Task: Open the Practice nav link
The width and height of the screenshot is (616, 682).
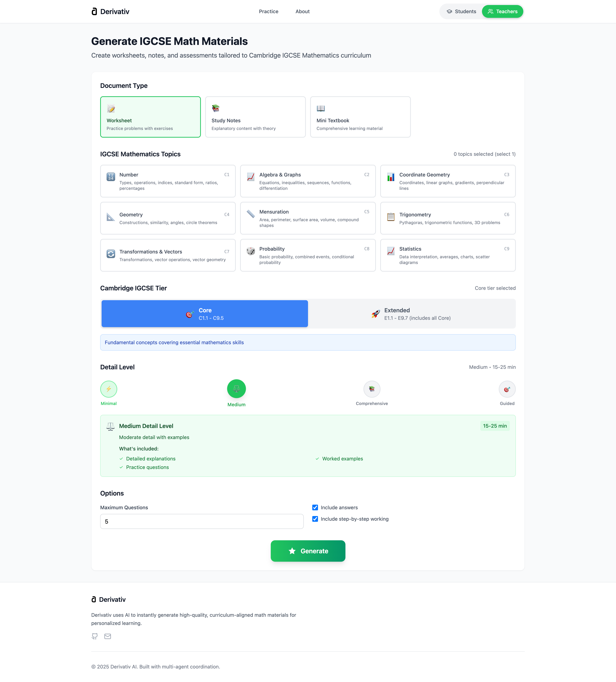Action: [269, 12]
